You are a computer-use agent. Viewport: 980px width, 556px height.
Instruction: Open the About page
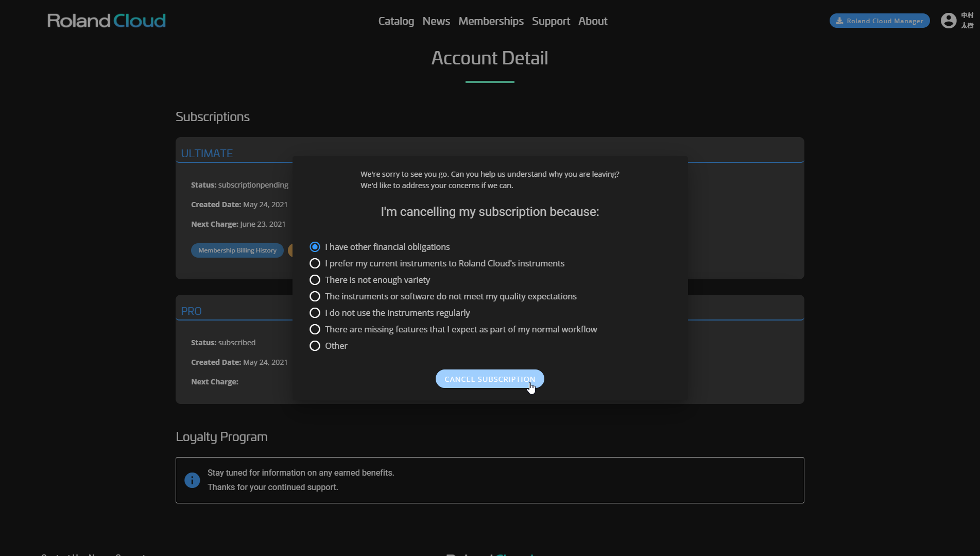coord(593,21)
